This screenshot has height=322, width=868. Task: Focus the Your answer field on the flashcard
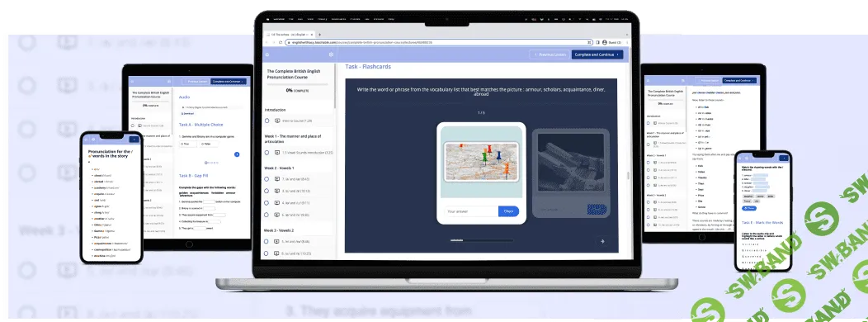tap(470, 211)
